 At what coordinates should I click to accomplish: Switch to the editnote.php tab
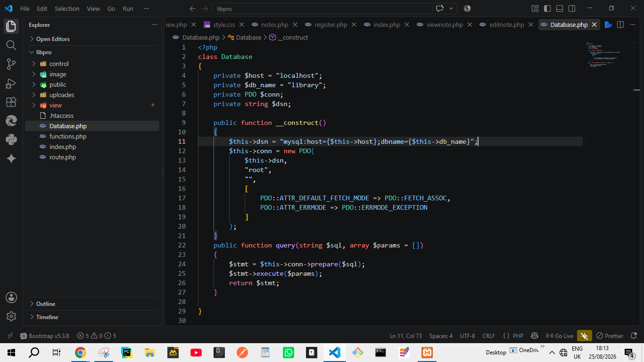(x=507, y=25)
